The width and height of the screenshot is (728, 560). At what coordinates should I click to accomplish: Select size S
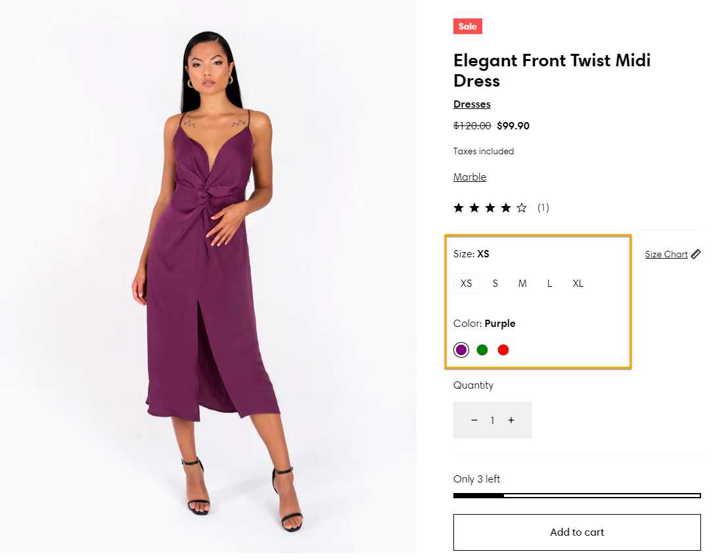pos(495,284)
